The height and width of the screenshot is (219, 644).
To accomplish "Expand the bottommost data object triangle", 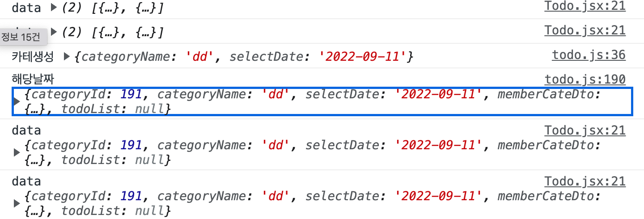I will pyautogui.click(x=17, y=203).
